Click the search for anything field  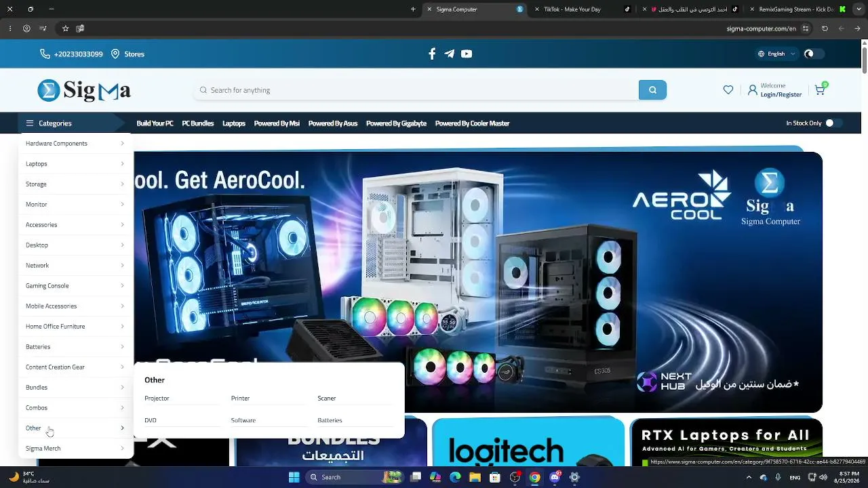click(x=416, y=90)
